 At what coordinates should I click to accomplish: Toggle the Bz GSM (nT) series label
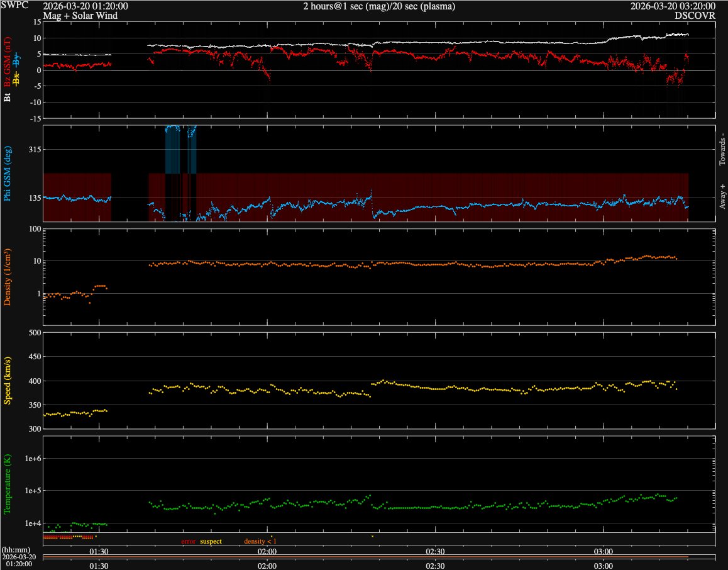(x=7, y=62)
